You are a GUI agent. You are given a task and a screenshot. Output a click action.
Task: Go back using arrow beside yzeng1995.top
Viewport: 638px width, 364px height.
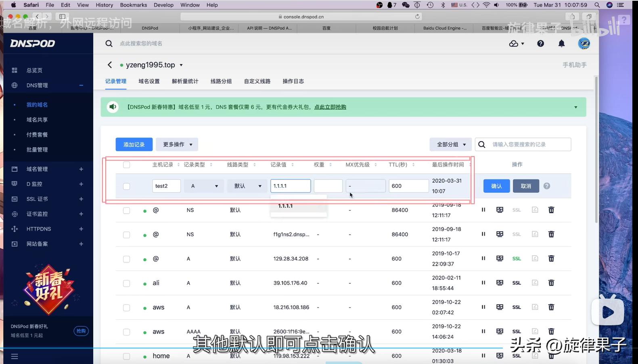(x=110, y=65)
